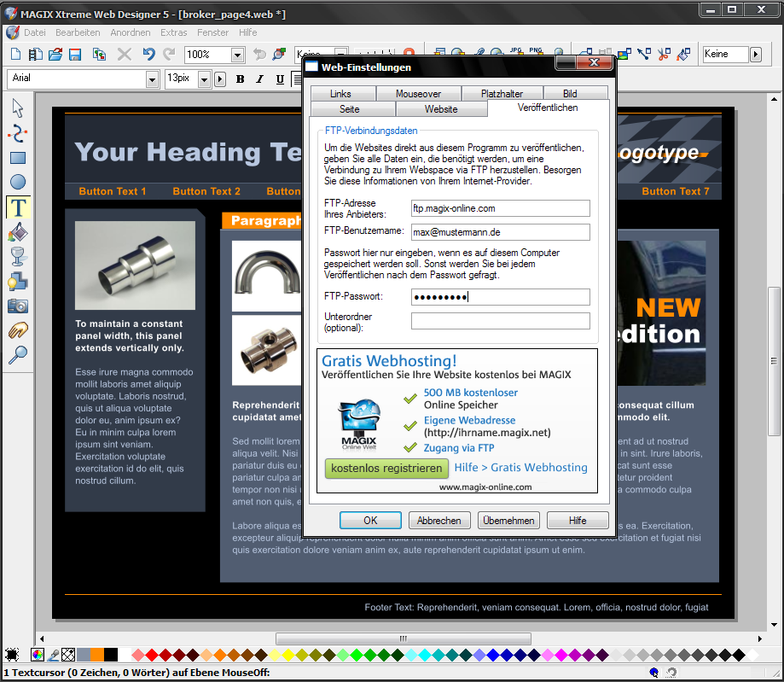Open the Bearbeiten menu
Image resolution: width=784 pixels, height=682 pixels.
(x=78, y=32)
